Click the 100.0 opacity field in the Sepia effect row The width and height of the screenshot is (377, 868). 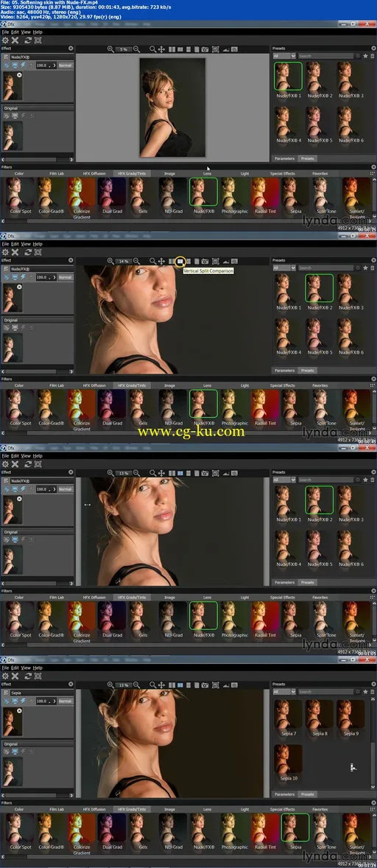(46, 701)
